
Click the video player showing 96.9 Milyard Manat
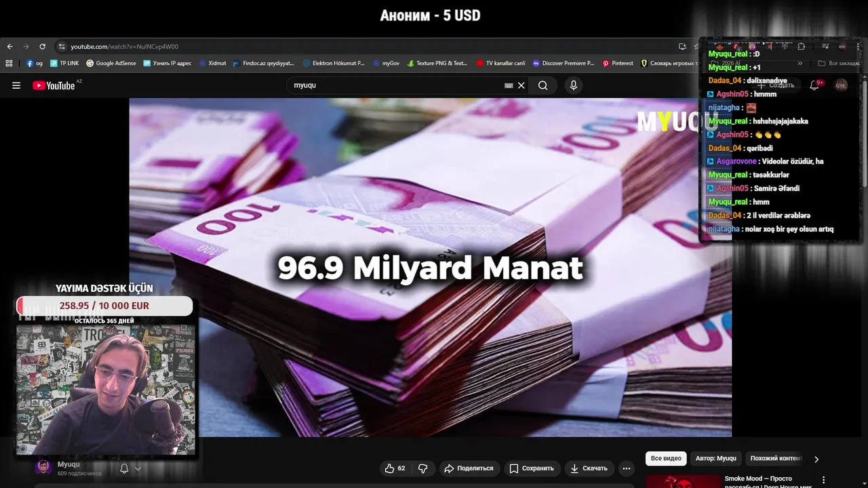tap(431, 268)
